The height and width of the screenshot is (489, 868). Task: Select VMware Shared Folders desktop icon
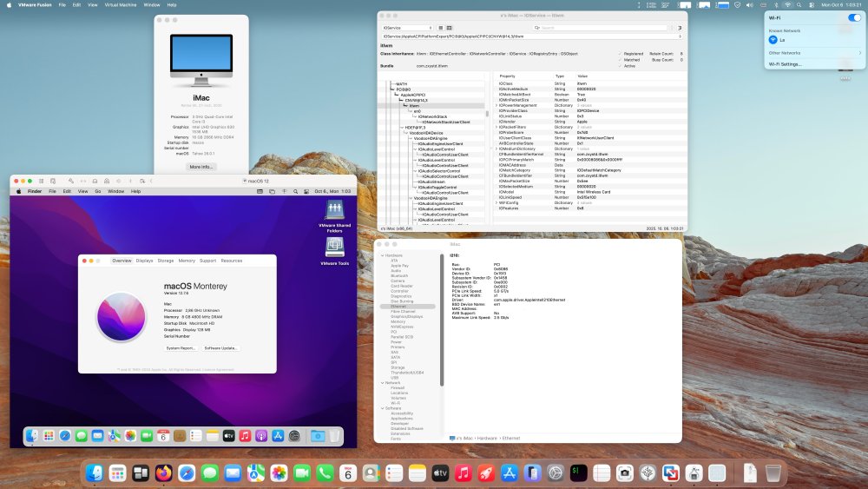(x=334, y=216)
